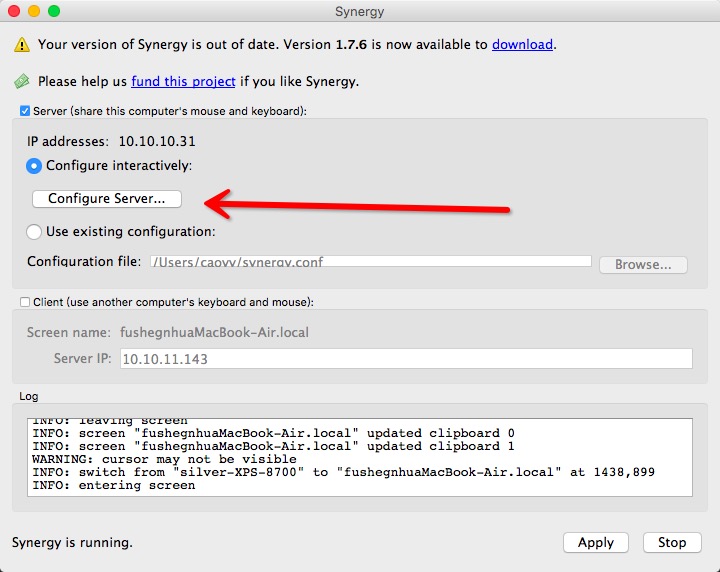
Task: Click the Apply button
Action: 596,543
